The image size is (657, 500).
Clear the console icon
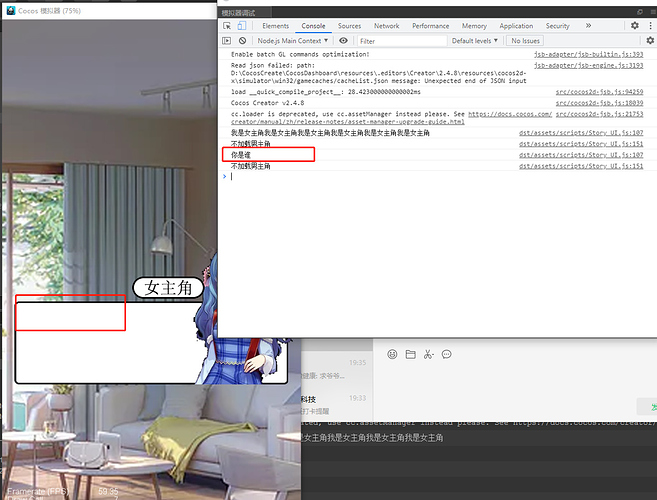click(x=243, y=41)
